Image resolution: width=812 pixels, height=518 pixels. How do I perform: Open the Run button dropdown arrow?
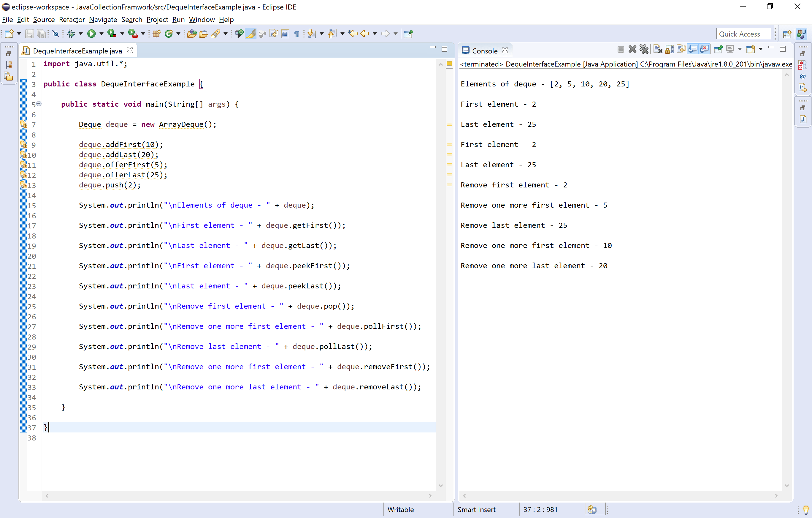(x=101, y=34)
